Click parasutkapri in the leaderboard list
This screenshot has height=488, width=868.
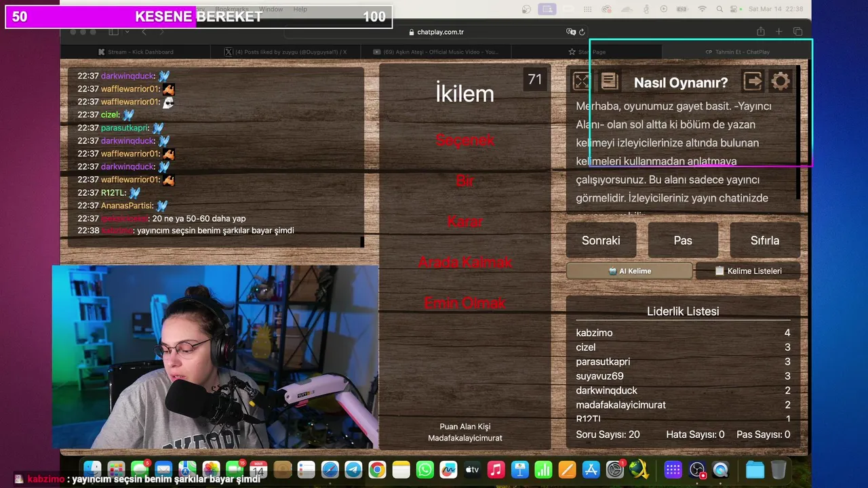point(603,362)
